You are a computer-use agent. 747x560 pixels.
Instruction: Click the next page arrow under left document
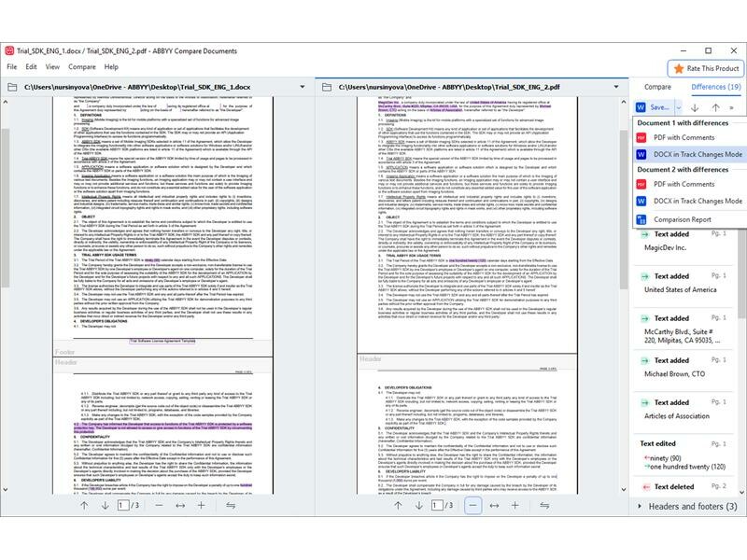(x=102, y=505)
